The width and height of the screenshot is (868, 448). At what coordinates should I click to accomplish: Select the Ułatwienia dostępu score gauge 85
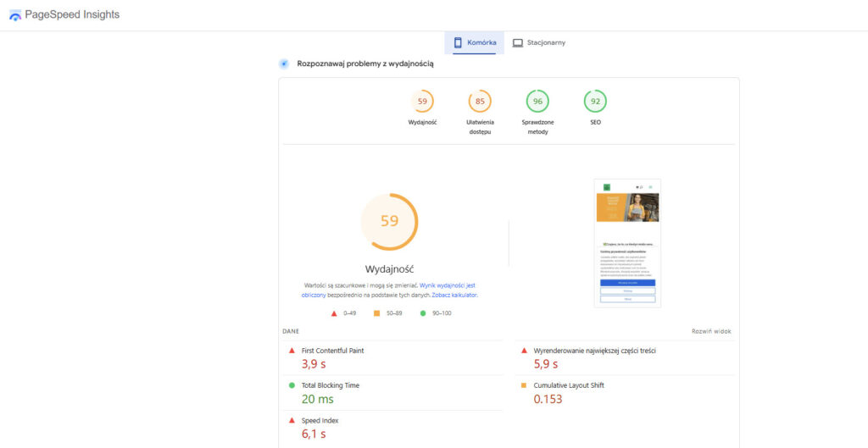pyautogui.click(x=480, y=102)
